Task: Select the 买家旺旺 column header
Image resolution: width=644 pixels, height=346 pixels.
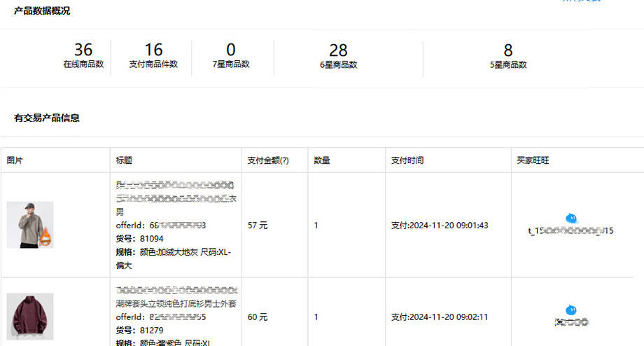Action: point(532,160)
